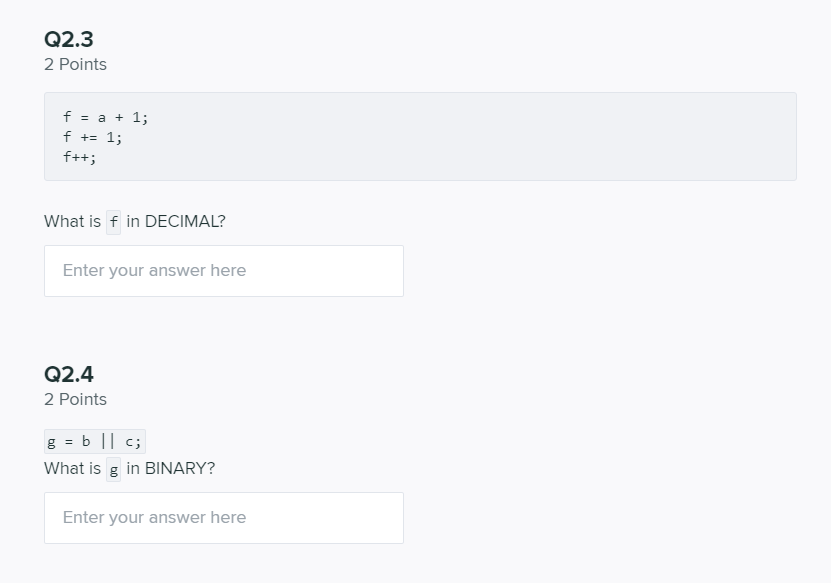Click the Q2.3 answer input field
Image resolution: width=831 pixels, height=583 pixels.
point(223,271)
